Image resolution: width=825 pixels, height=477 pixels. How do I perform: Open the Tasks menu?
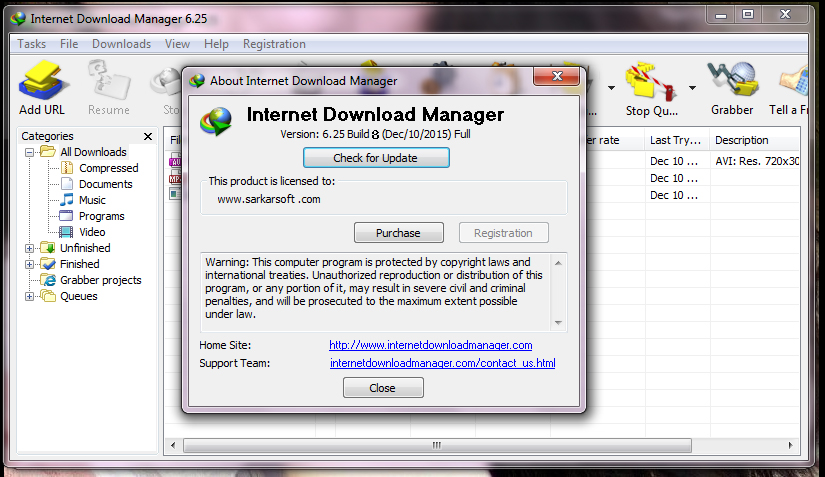point(32,44)
